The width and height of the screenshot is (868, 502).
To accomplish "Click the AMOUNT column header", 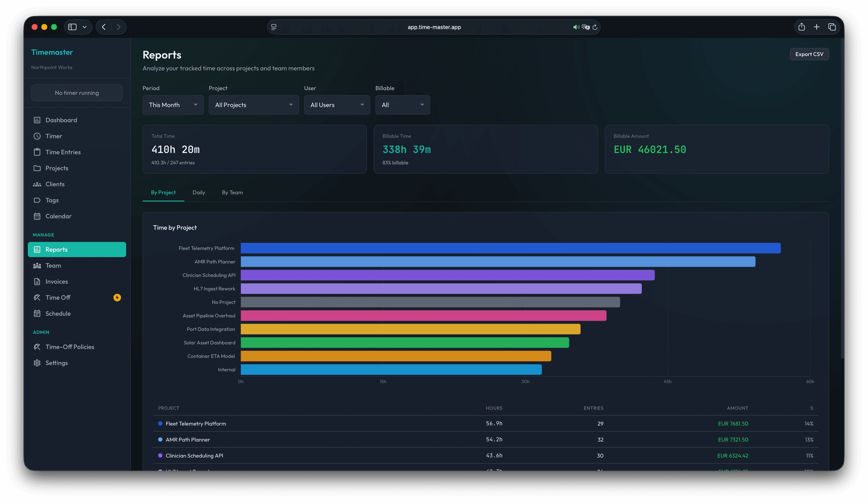I will tap(737, 408).
